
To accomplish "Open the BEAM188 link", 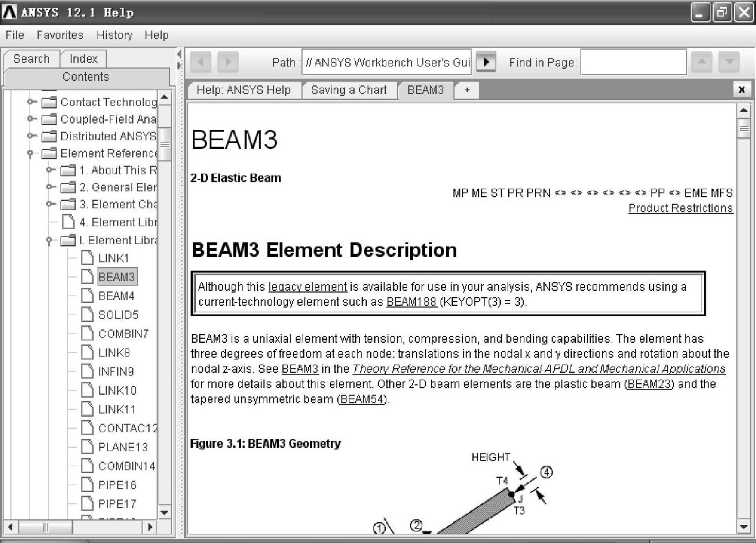I will coord(411,302).
